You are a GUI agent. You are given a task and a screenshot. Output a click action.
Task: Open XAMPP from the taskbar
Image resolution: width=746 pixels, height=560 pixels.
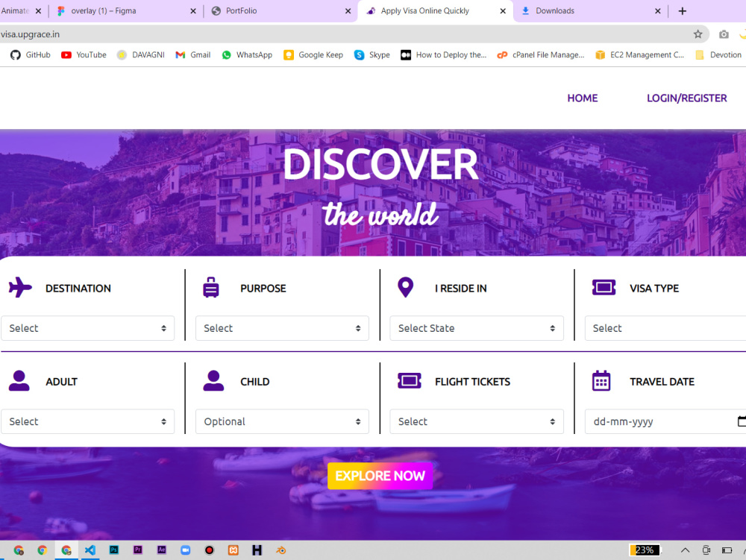tap(233, 550)
